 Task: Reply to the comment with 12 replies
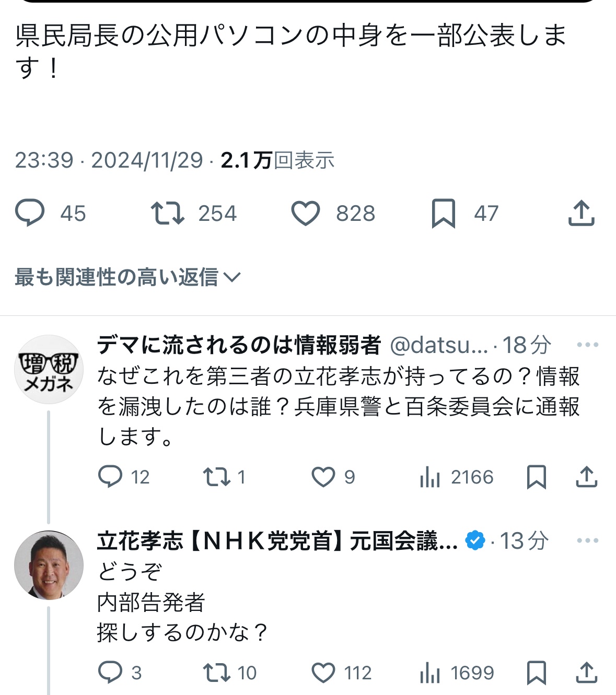(x=110, y=477)
